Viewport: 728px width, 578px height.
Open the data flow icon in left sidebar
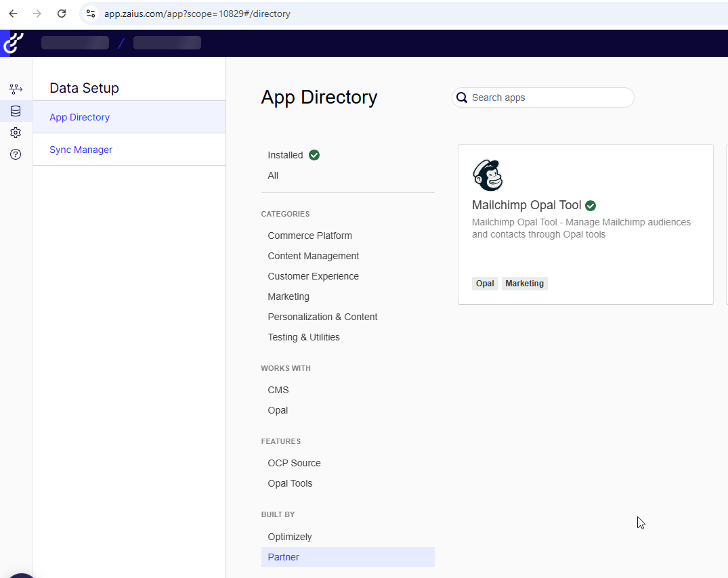pos(16,89)
